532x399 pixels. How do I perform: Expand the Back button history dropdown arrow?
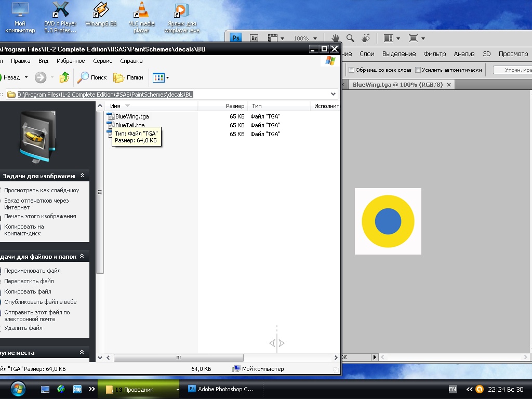(26, 77)
